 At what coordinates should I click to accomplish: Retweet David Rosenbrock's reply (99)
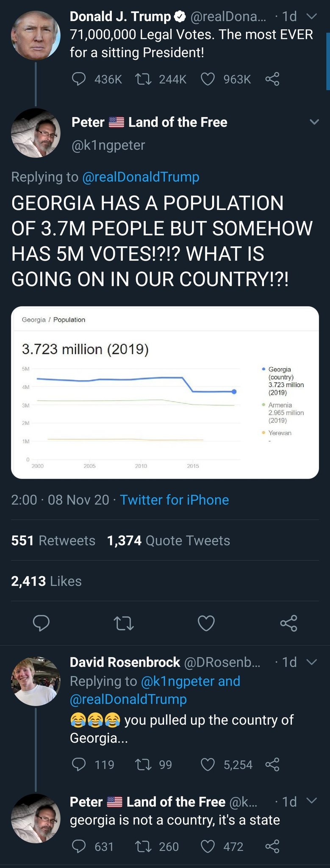click(x=143, y=765)
